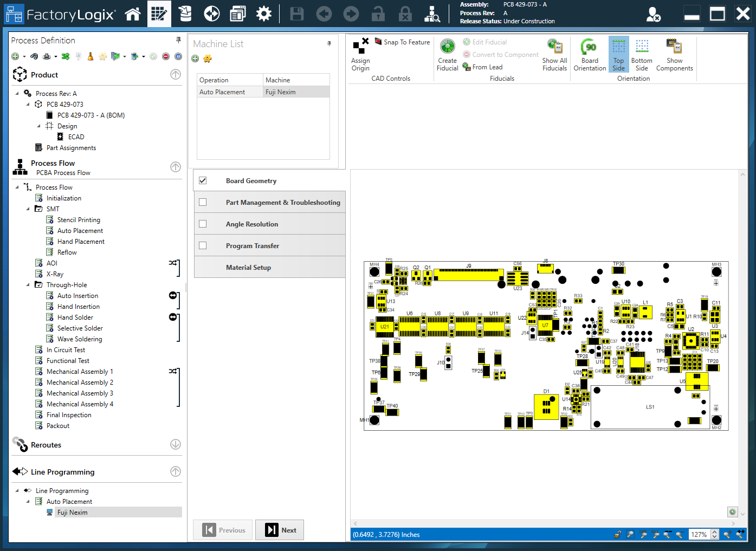Screen dimensions: 756x551
Task: Uncheck the Board Geometry checkbox
Action: pyautogui.click(x=203, y=180)
